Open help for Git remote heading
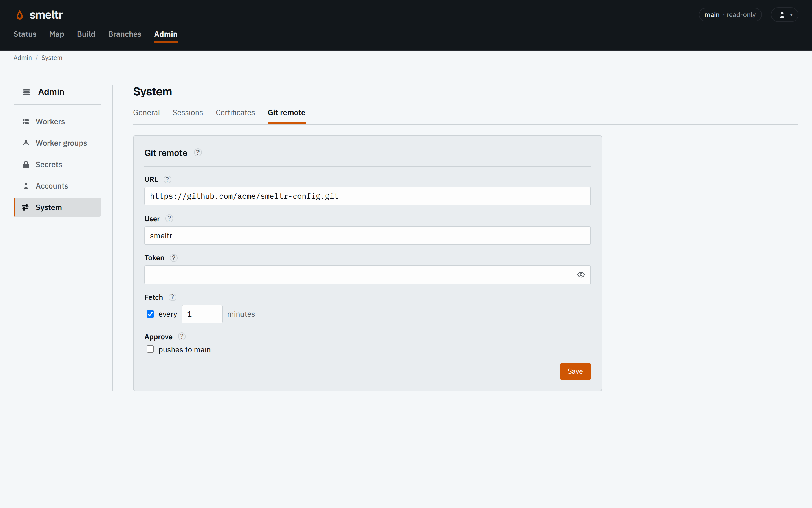Viewport: 812px width, 508px height. [x=198, y=152]
